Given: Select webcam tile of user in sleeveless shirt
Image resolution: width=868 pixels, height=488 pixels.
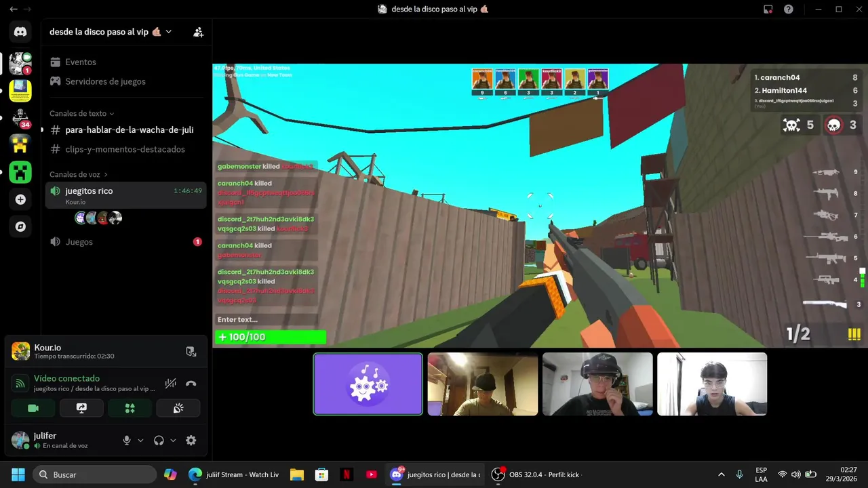Looking at the screenshot, I should pyautogui.click(x=712, y=384).
